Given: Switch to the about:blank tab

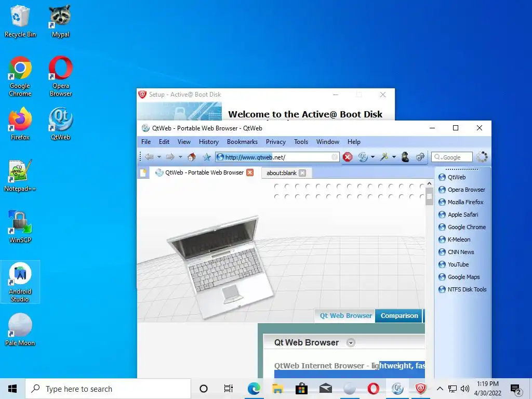Looking at the screenshot, I should point(282,173).
